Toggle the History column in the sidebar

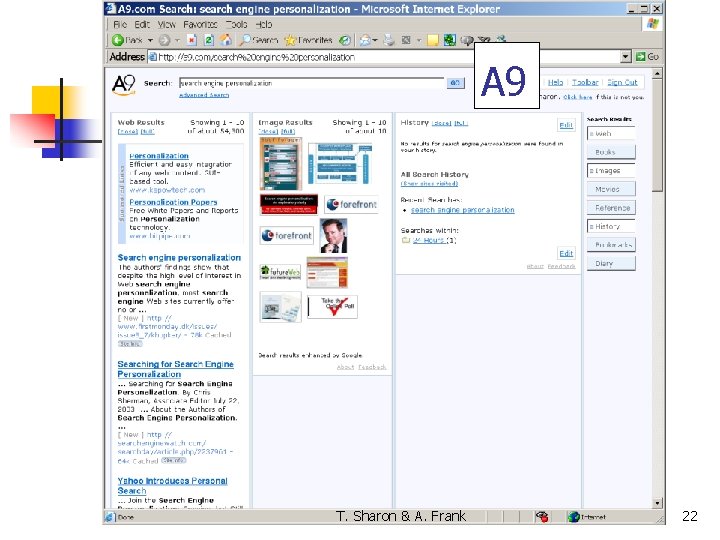tap(611, 226)
